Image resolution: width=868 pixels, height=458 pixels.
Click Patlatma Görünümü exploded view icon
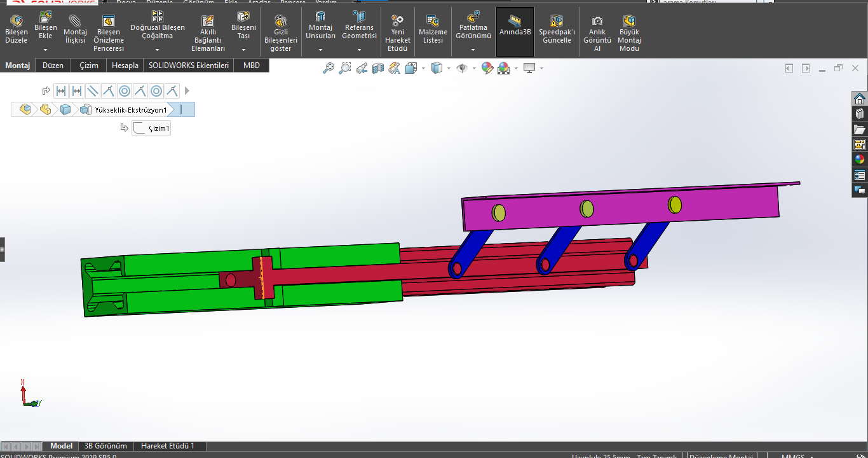[x=473, y=17]
